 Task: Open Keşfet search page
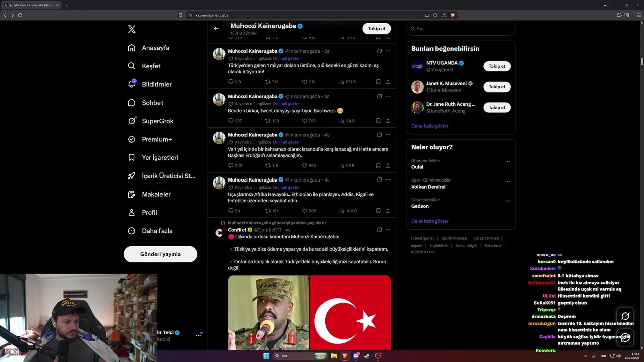(x=144, y=66)
